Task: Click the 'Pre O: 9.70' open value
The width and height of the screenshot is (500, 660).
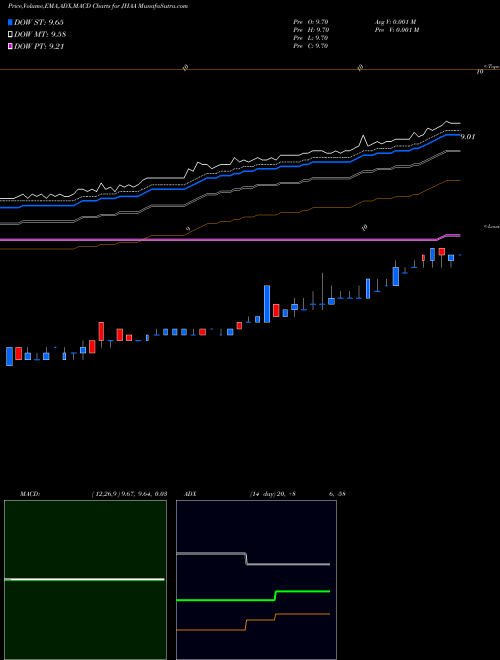Action: click(311, 22)
